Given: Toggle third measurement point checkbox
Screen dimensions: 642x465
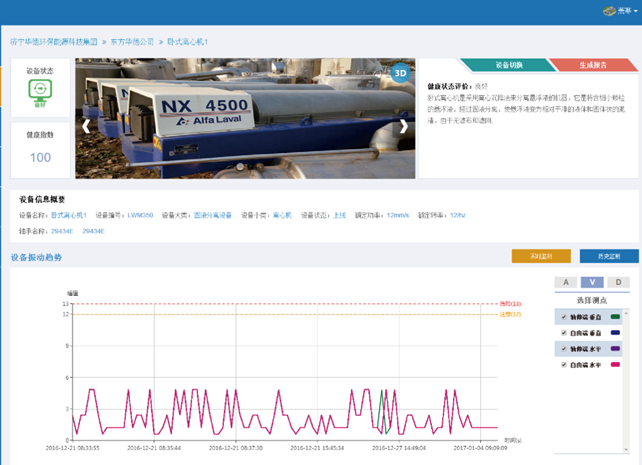Looking at the screenshot, I should coord(562,349).
